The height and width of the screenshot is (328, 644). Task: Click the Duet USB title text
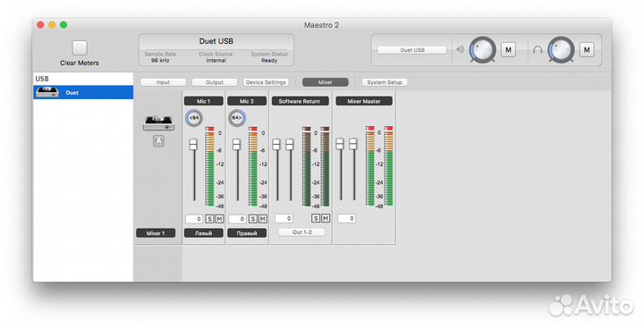point(216,41)
